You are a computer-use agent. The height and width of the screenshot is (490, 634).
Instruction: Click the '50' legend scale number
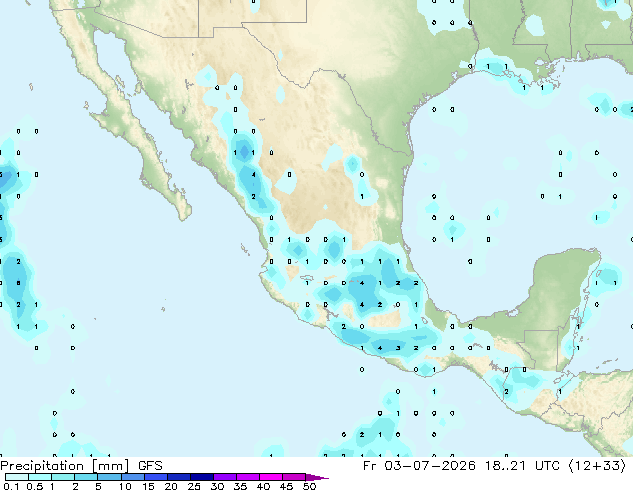tap(310, 486)
